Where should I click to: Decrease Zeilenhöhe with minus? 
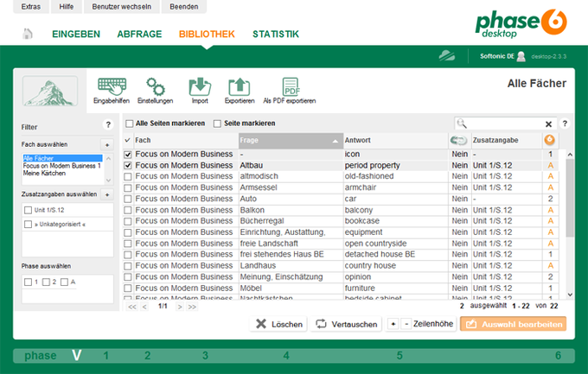click(406, 324)
